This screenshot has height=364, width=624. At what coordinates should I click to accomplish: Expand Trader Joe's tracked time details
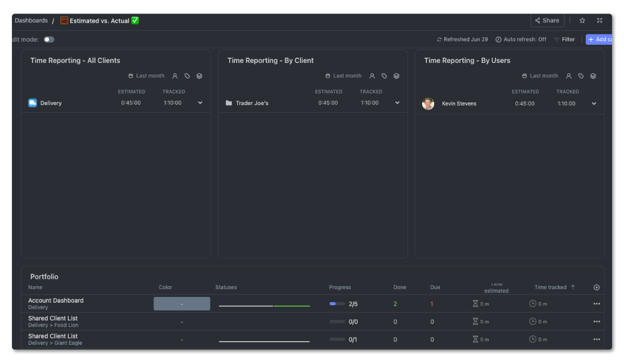[397, 102]
